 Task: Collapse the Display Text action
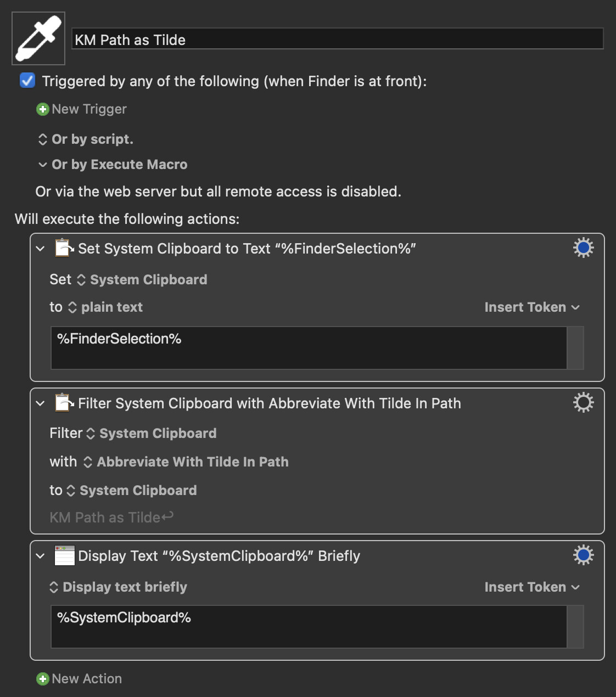click(x=40, y=556)
